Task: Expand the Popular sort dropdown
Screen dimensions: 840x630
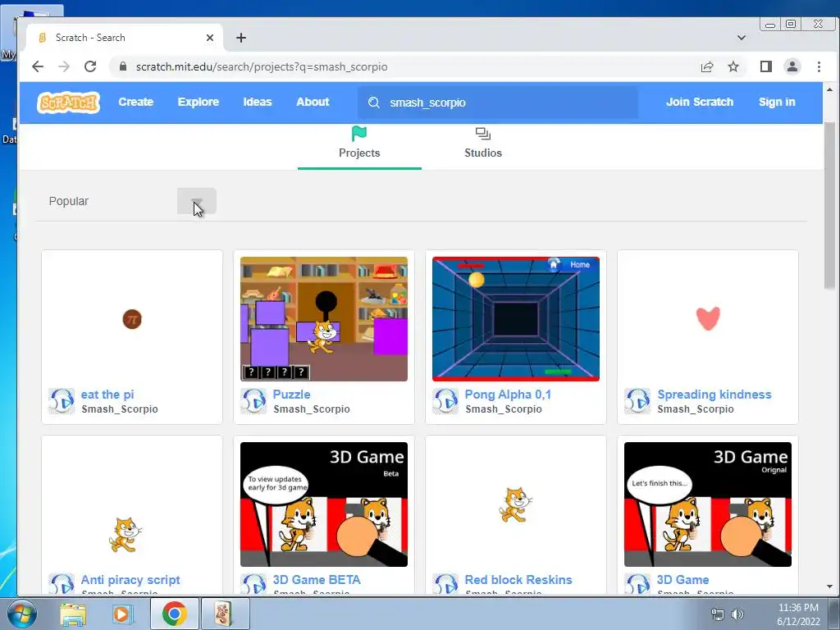Action: point(197,201)
